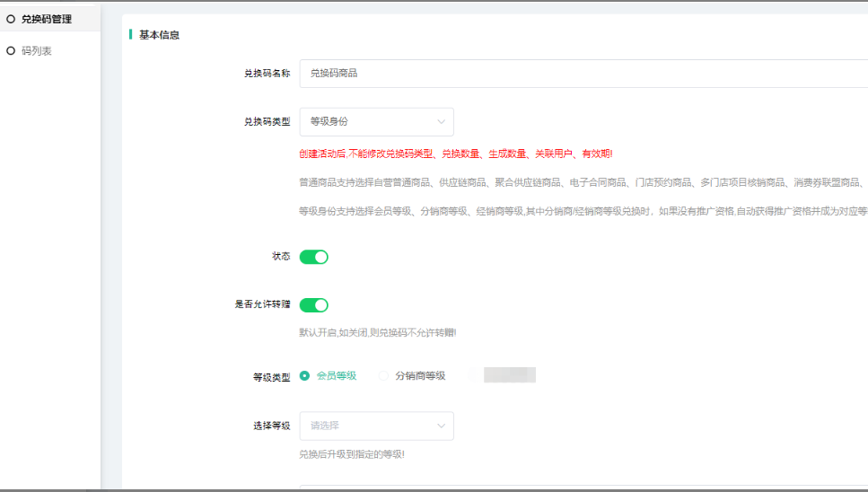Disable the 是否允许转赠 switch
Viewport: 868px width, 492px height.
(313, 305)
